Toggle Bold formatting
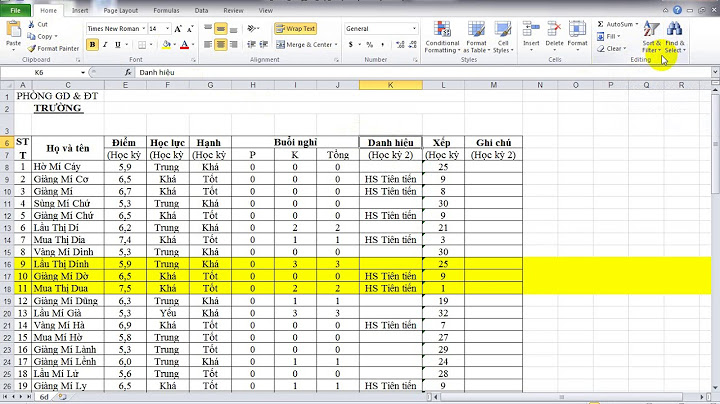 pyautogui.click(x=92, y=45)
